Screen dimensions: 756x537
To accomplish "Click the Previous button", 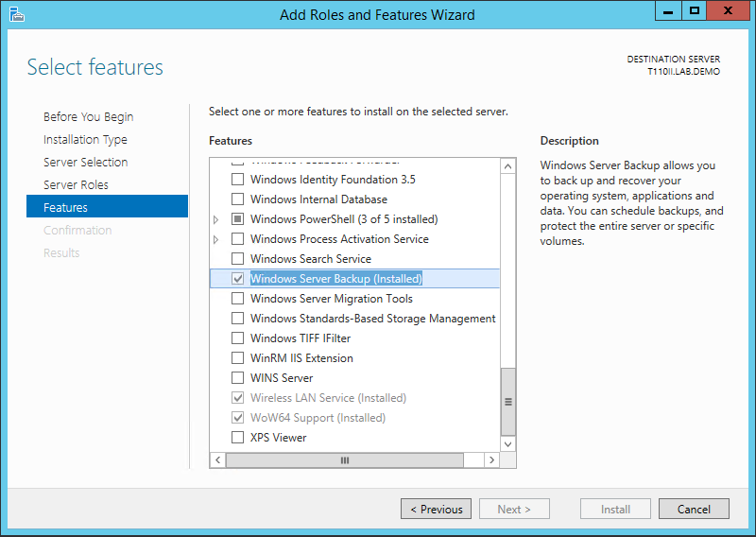I will 436,510.
